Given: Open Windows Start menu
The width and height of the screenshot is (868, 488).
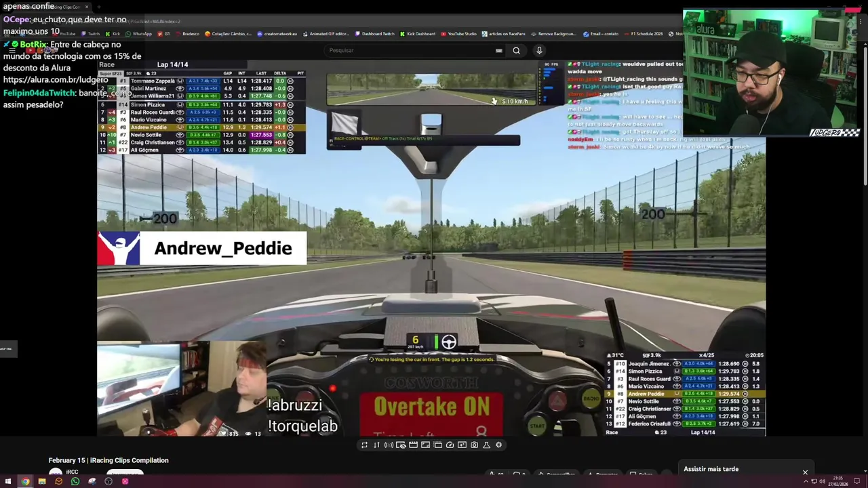Looking at the screenshot, I should click(8, 481).
